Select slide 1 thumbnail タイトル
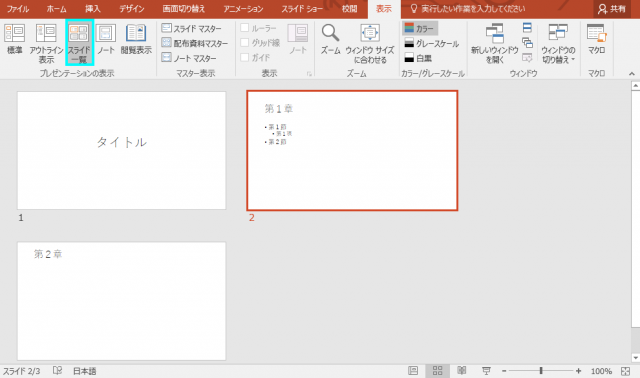 click(x=122, y=151)
